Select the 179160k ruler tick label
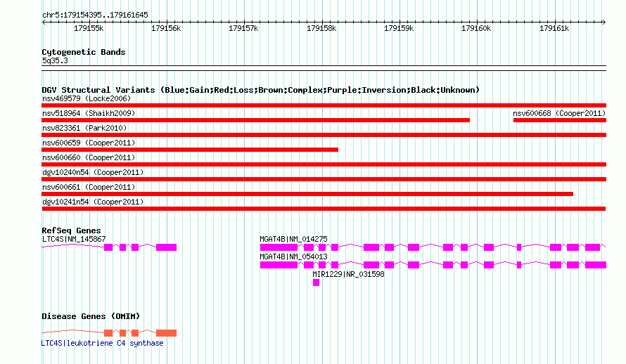The image size is (626, 364). [x=476, y=28]
